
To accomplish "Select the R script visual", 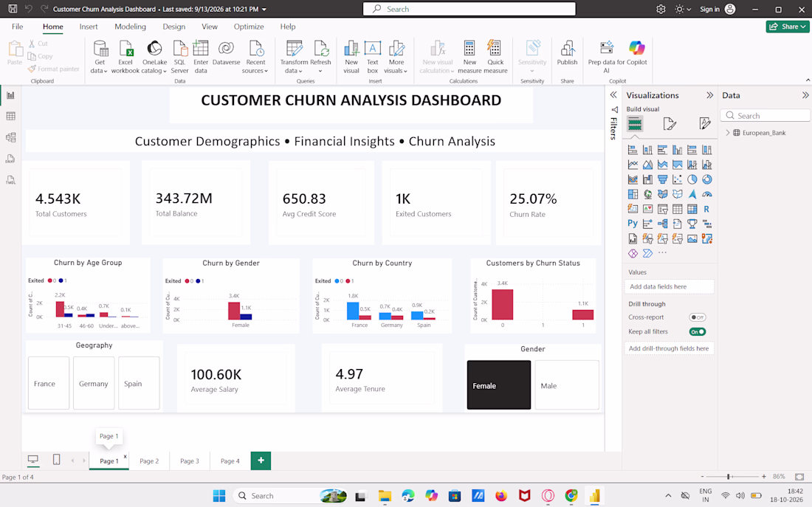I will pos(707,210).
